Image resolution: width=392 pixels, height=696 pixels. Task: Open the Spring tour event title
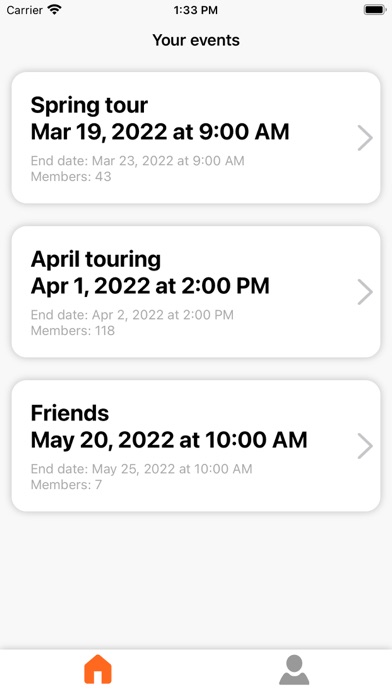pyautogui.click(x=89, y=106)
